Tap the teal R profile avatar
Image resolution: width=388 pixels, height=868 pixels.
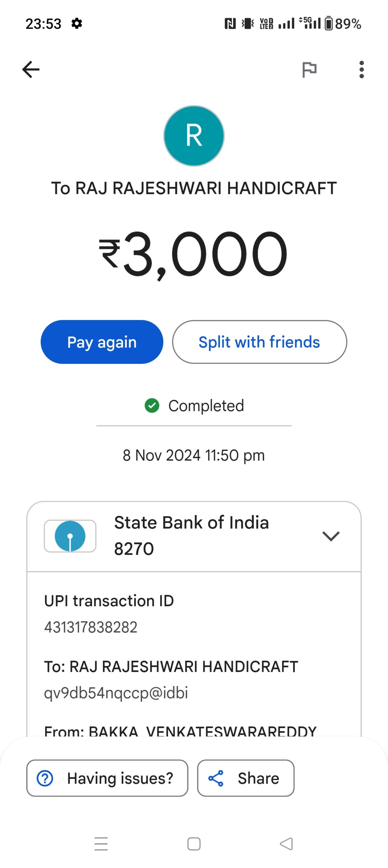[194, 136]
